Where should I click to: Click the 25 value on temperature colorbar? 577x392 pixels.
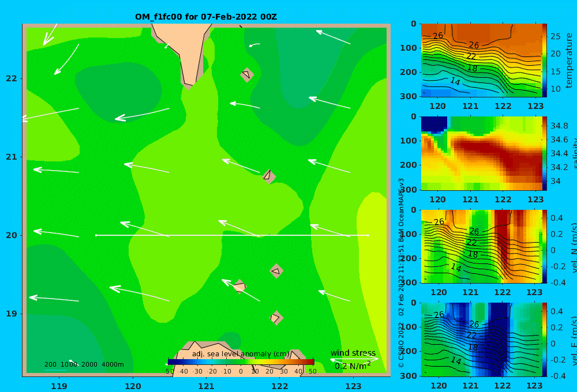[556, 36]
